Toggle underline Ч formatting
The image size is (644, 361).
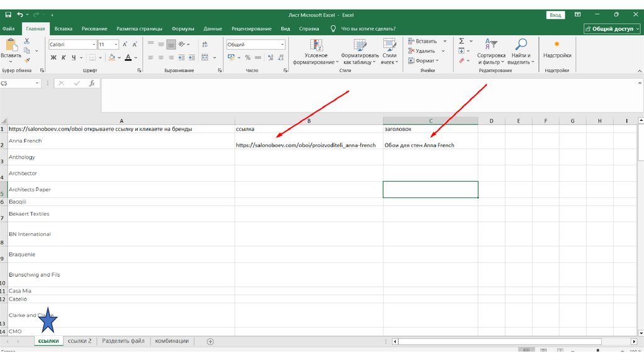coord(74,57)
